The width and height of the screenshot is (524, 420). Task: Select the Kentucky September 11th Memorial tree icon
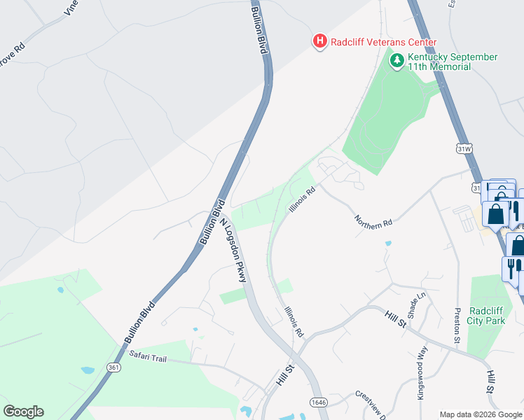[x=397, y=61]
